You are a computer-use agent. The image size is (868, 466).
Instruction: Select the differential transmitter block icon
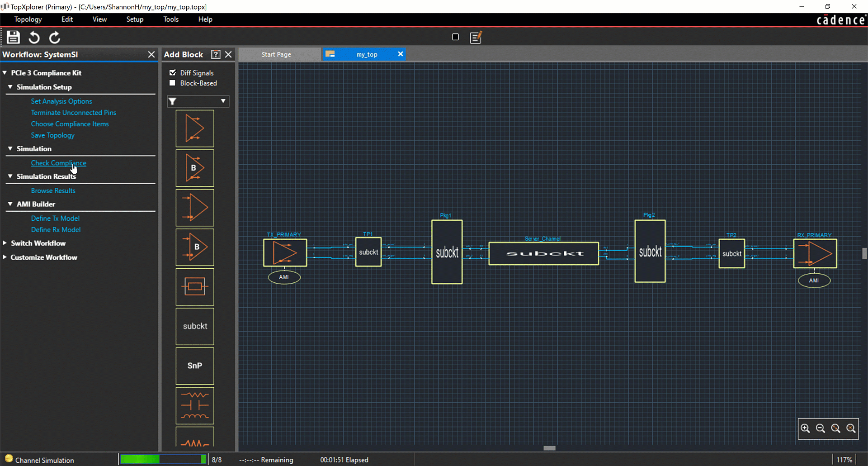tap(195, 128)
